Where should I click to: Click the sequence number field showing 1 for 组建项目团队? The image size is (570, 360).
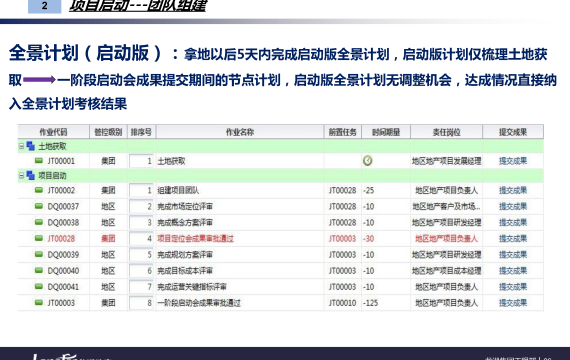(141, 191)
